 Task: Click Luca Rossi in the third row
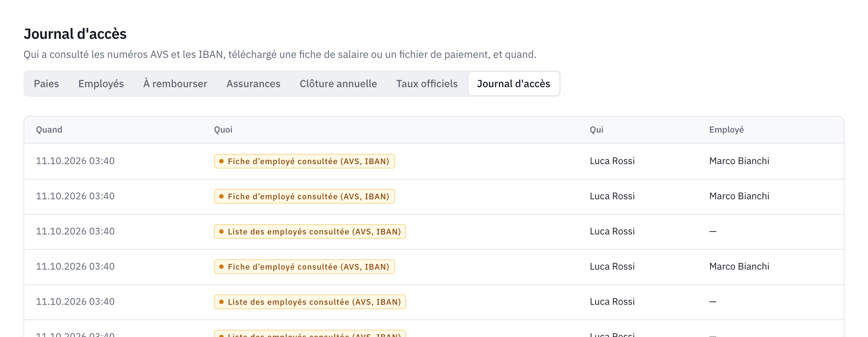click(x=612, y=231)
